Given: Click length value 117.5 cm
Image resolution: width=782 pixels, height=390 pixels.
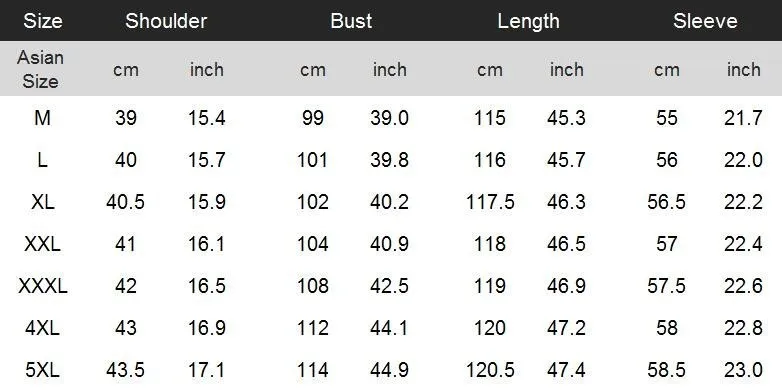Looking at the screenshot, I should [x=490, y=202].
